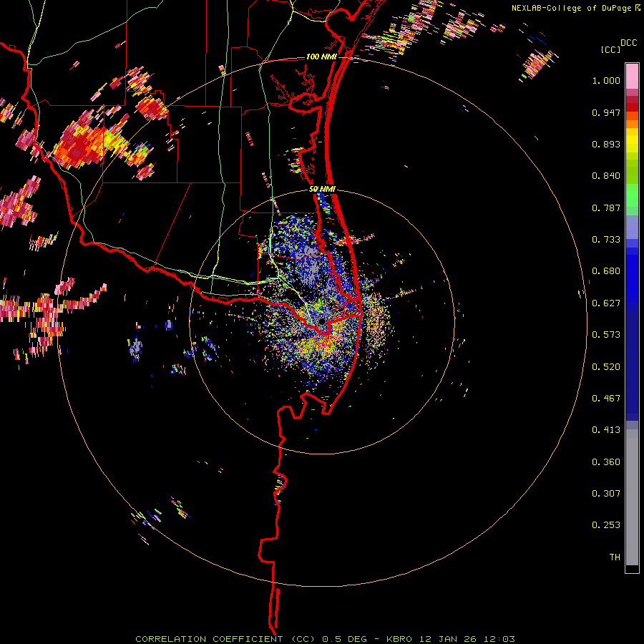Screen dimensions: 644x644
Task: Click the 0.5 DEG elevation text
Action: (x=344, y=639)
